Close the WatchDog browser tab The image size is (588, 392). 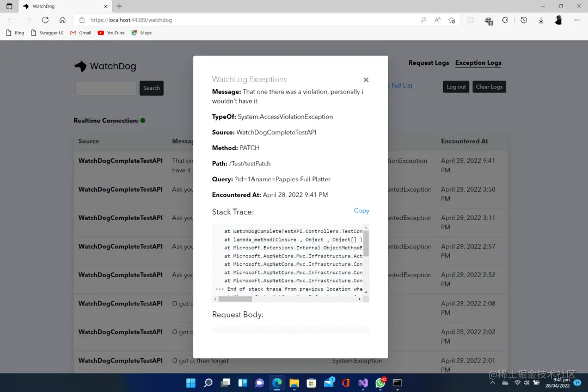point(106,7)
